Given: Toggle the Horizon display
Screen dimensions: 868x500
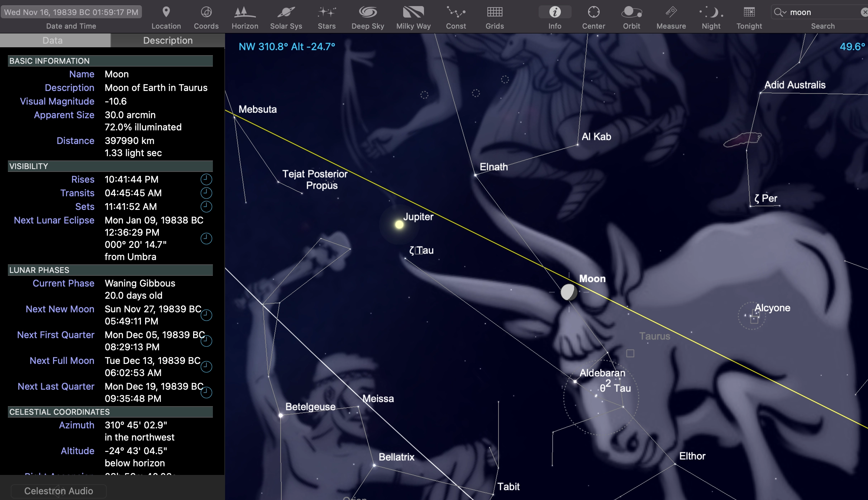Looking at the screenshot, I should (x=245, y=13).
